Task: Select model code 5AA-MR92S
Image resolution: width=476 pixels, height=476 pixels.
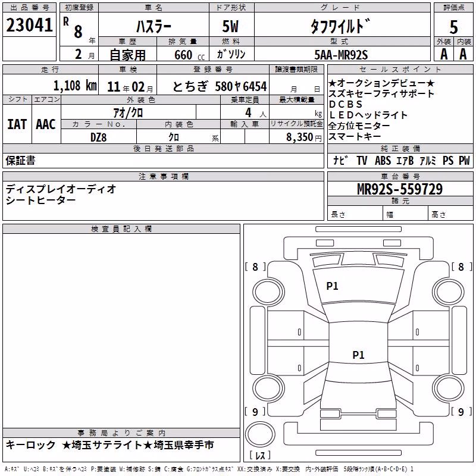Action: [341, 55]
